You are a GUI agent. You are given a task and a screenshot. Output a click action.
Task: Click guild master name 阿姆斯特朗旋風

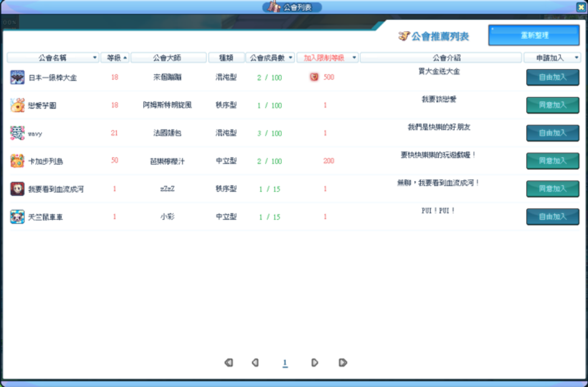167,105
